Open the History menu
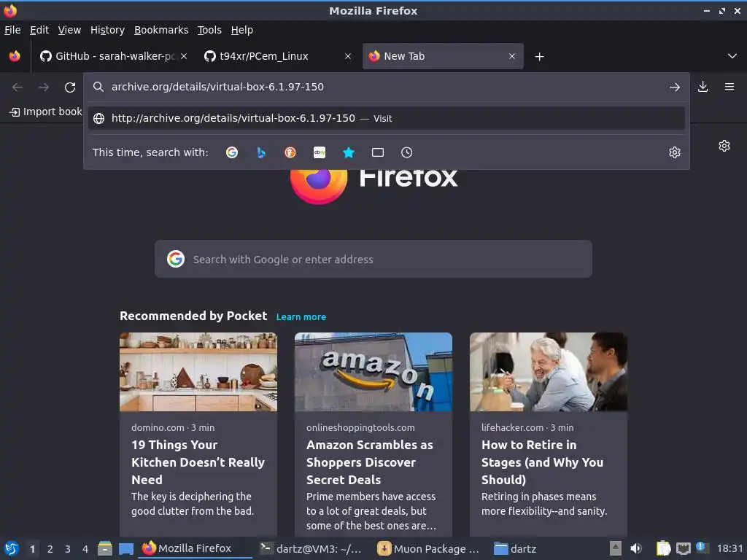This screenshot has height=560, width=747. click(x=108, y=30)
